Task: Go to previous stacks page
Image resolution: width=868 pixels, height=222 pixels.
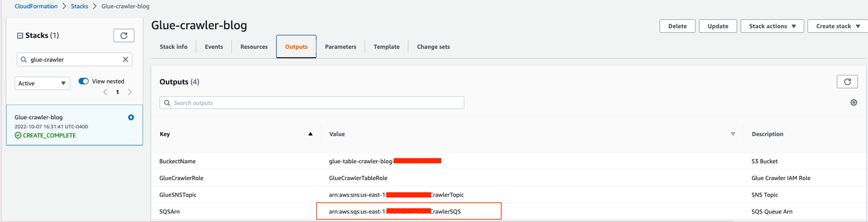Action: coord(105,92)
